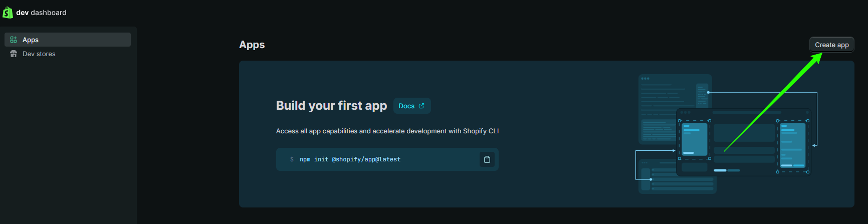Select the npm init @shopify/app@latest command text
The image size is (868, 224).
tap(350, 159)
